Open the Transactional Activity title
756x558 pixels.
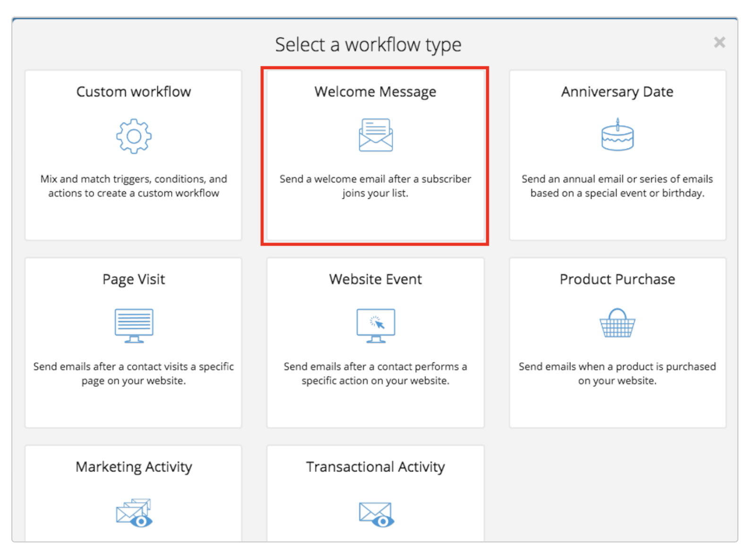[x=376, y=467]
